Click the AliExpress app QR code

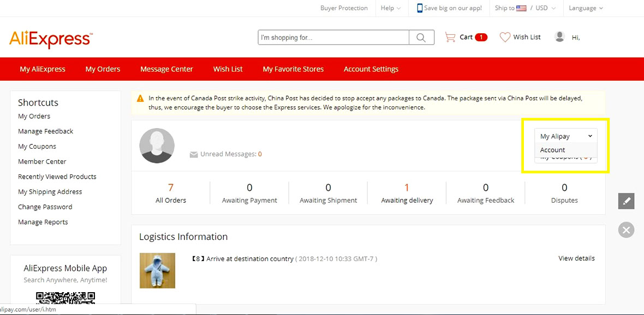click(65, 298)
